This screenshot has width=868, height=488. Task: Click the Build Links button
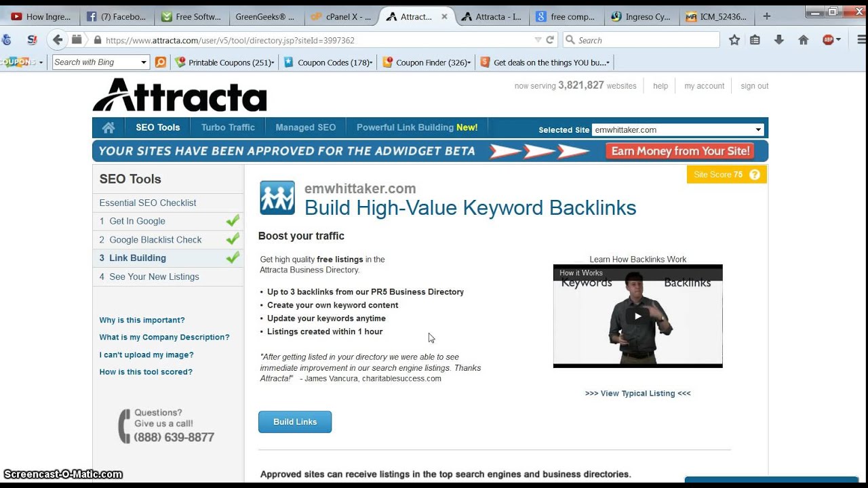click(x=295, y=422)
